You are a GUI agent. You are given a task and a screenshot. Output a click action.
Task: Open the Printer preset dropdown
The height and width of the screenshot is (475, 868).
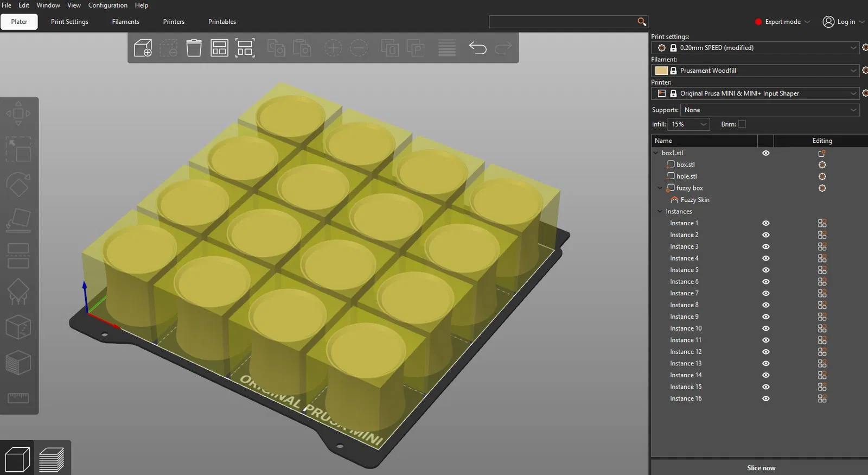pyautogui.click(x=755, y=93)
